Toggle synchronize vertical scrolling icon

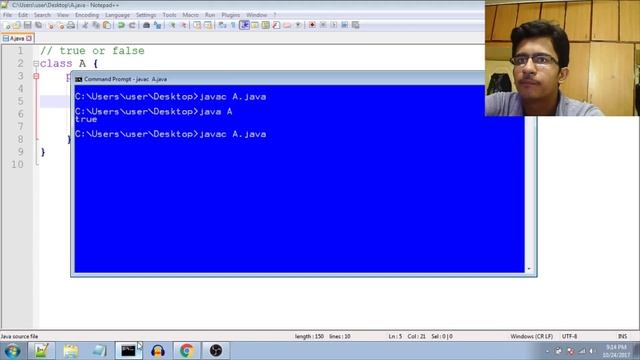point(197,25)
